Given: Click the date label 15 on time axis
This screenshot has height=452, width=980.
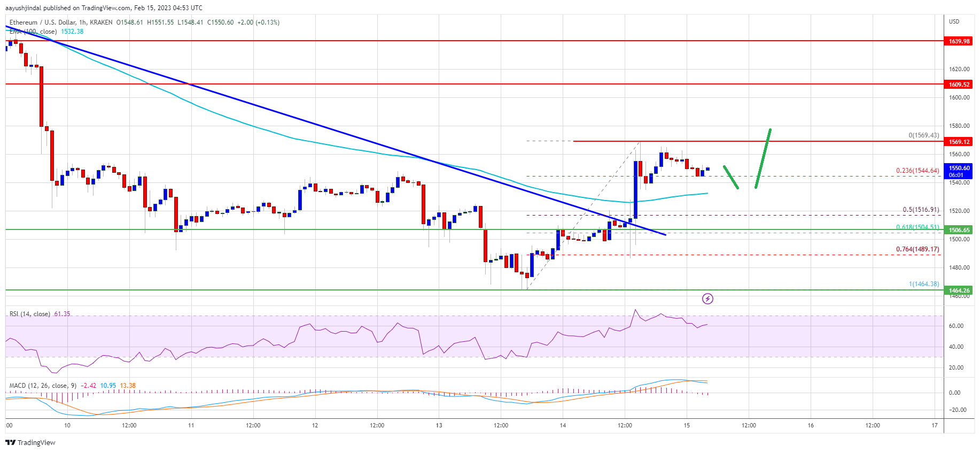Looking at the screenshot, I should (x=687, y=426).
